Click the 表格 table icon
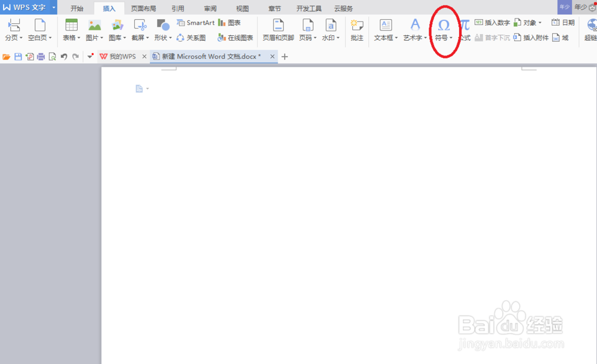This screenshot has height=364, width=597. pos(71,25)
